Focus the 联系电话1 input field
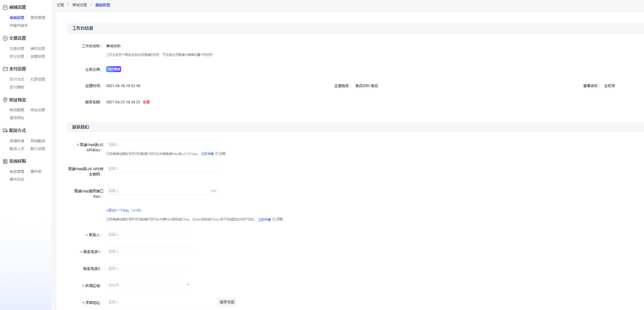 pyautogui.click(x=149, y=252)
